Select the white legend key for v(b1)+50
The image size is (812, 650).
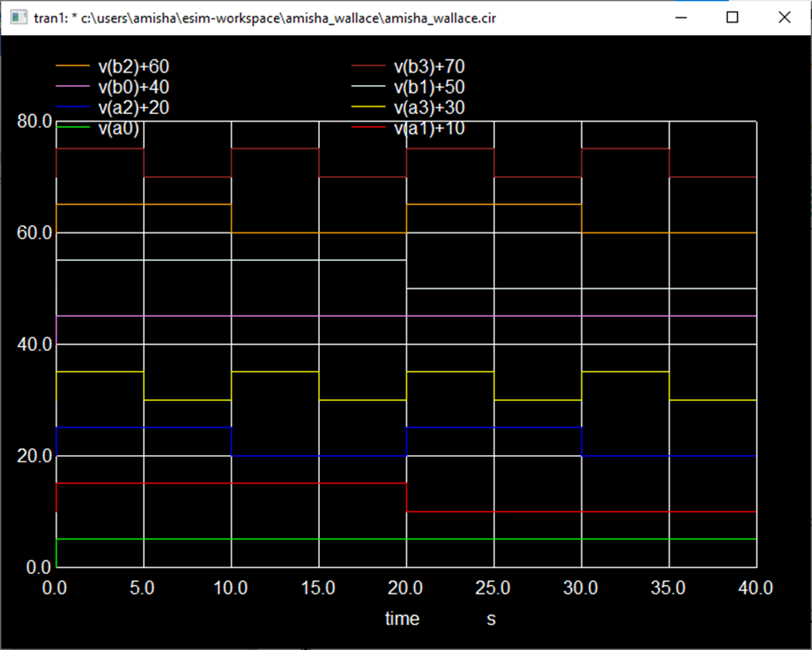pos(366,87)
